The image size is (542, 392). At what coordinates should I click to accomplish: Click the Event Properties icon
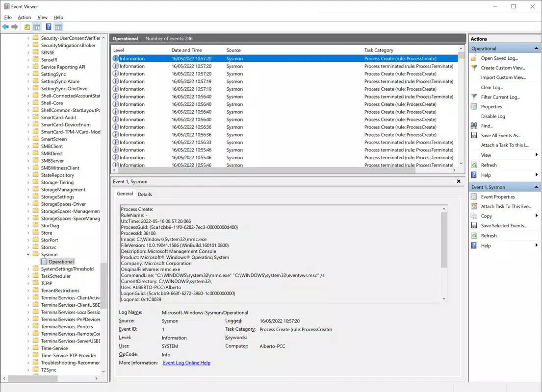point(474,197)
